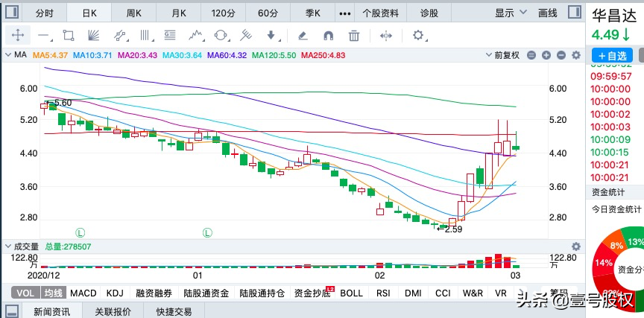Toggle the left sidebar panel icon
The width and height of the screenshot is (644, 318).
coord(11,13)
